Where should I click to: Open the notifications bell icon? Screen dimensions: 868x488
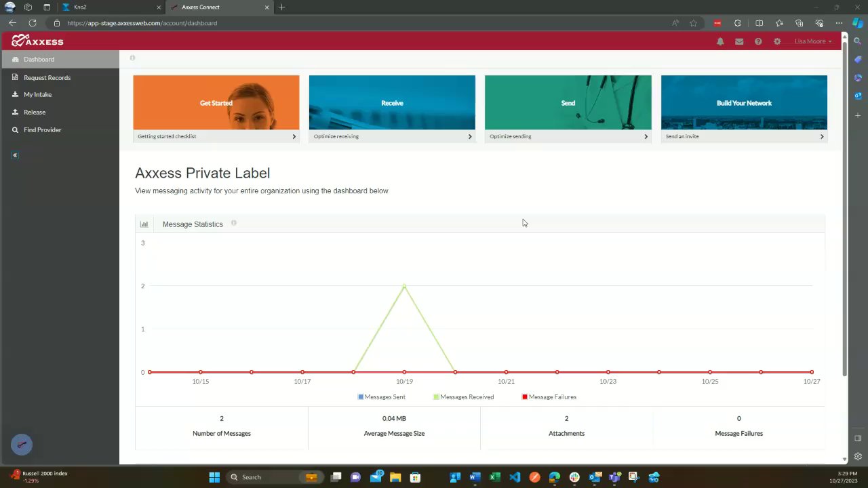720,41
